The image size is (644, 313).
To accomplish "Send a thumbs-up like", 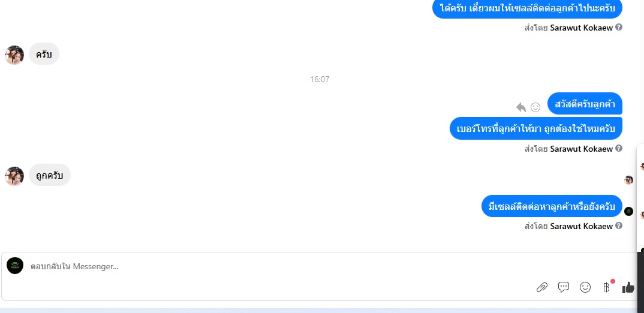I will point(628,288).
